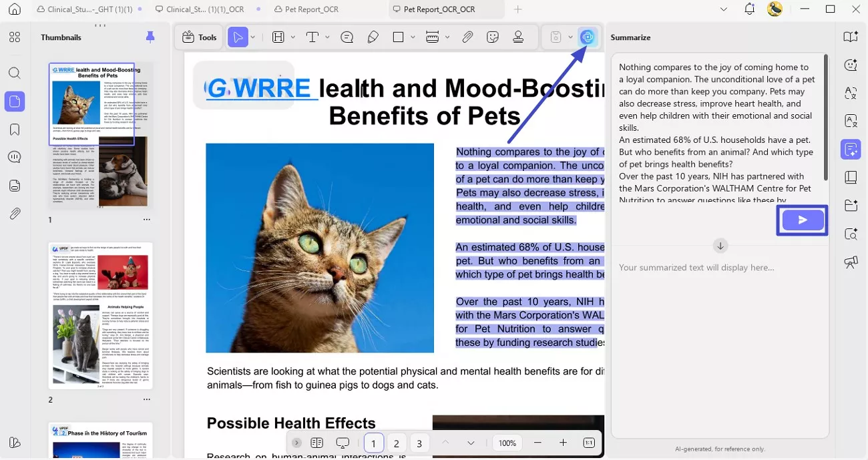Go to page 2 in bottom bar
Screen dimensions: 868x460
coord(396,443)
